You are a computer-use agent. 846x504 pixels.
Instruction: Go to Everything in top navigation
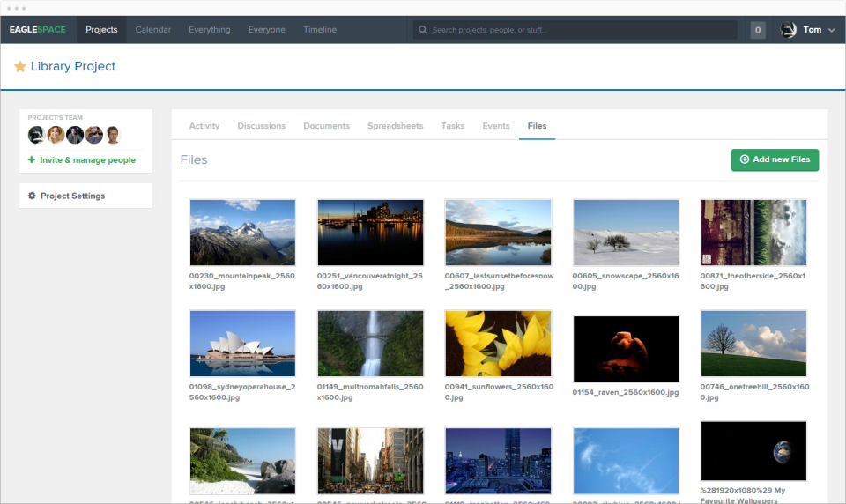pos(210,30)
